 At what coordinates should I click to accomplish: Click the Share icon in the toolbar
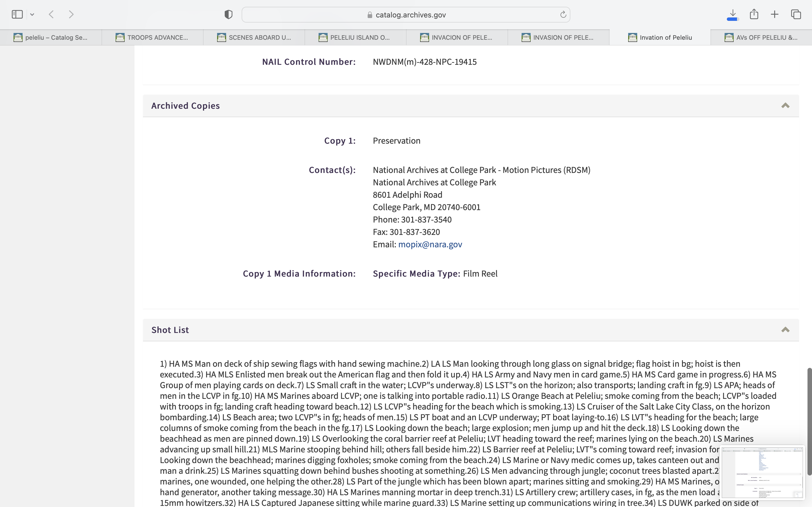pyautogui.click(x=754, y=14)
